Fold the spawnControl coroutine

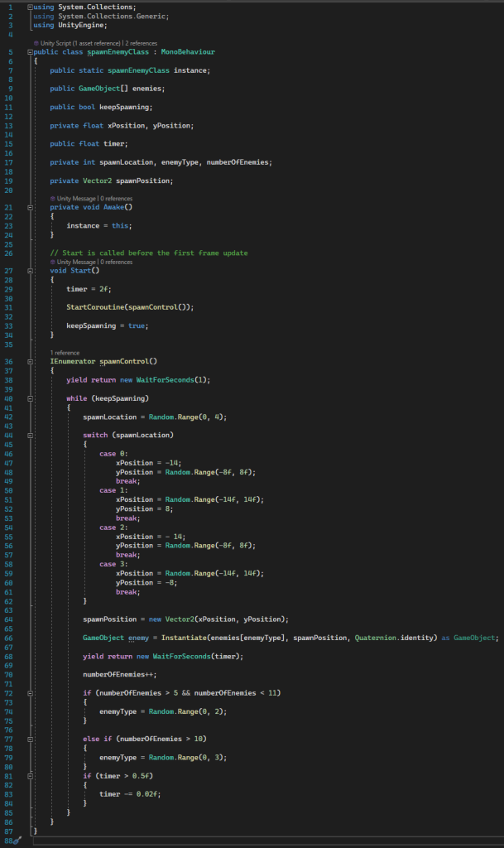(30, 362)
